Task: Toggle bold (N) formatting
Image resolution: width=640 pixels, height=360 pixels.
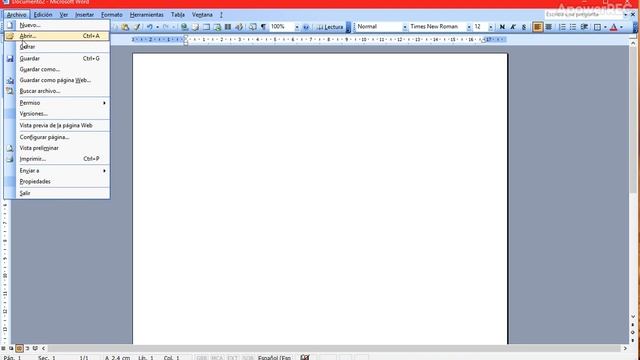Action: [502, 27]
